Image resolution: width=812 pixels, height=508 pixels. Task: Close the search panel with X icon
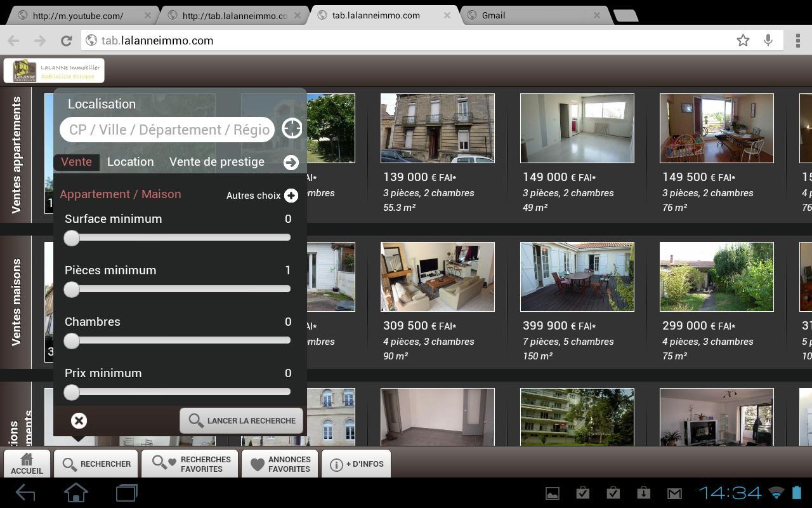click(x=79, y=421)
